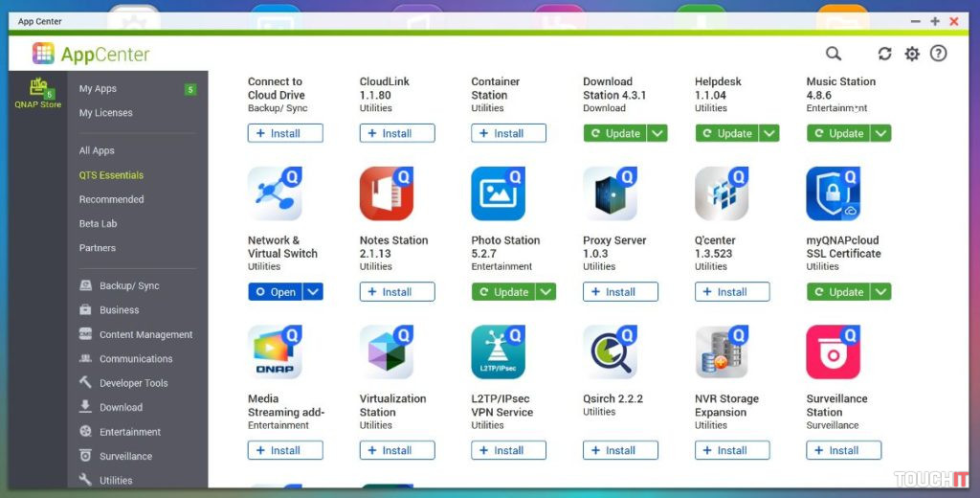Open Network & Virtual Switch app

275,292
